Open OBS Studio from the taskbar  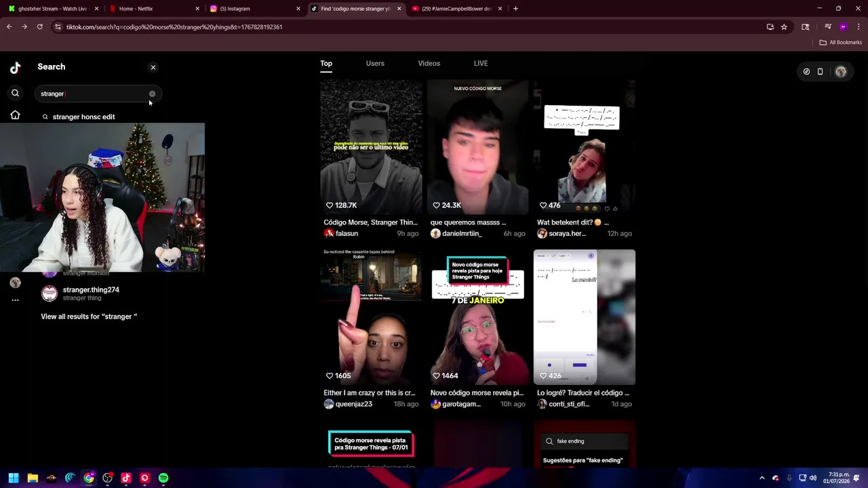tap(107, 478)
